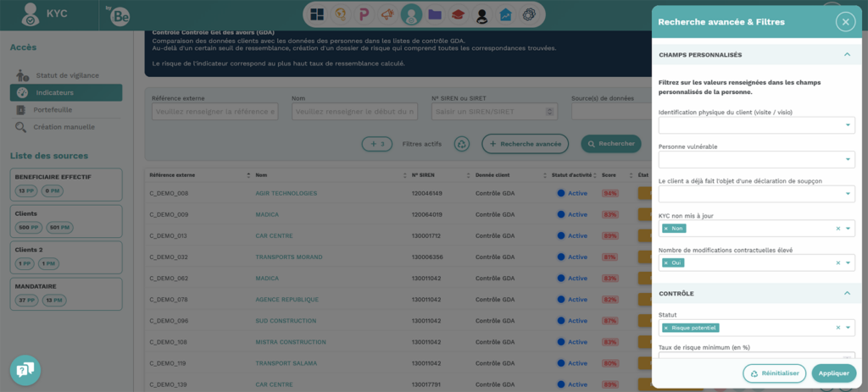Screen dimensions: 868x392
Task: Click the megaphone icon in the top bar
Action: [387, 14]
